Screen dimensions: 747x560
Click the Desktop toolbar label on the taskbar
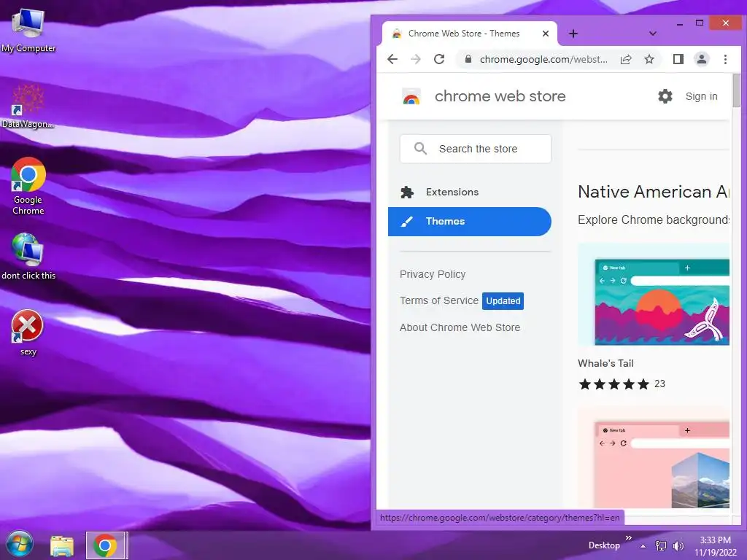[604, 545]
